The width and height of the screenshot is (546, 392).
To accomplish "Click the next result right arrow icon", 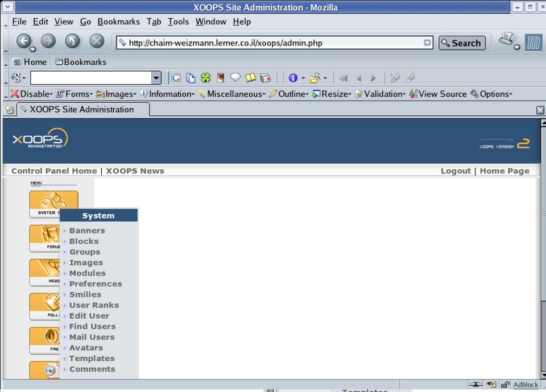I will (x=373, y=78).
